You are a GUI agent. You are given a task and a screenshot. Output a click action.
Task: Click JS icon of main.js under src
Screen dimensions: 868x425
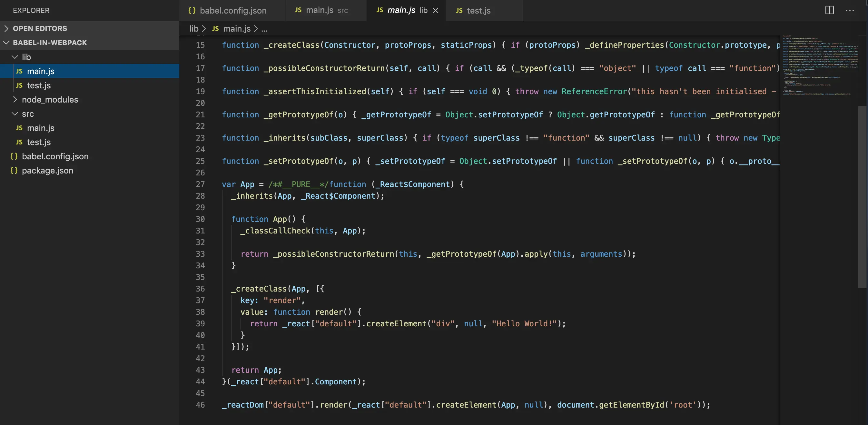[x=19, y=128]
